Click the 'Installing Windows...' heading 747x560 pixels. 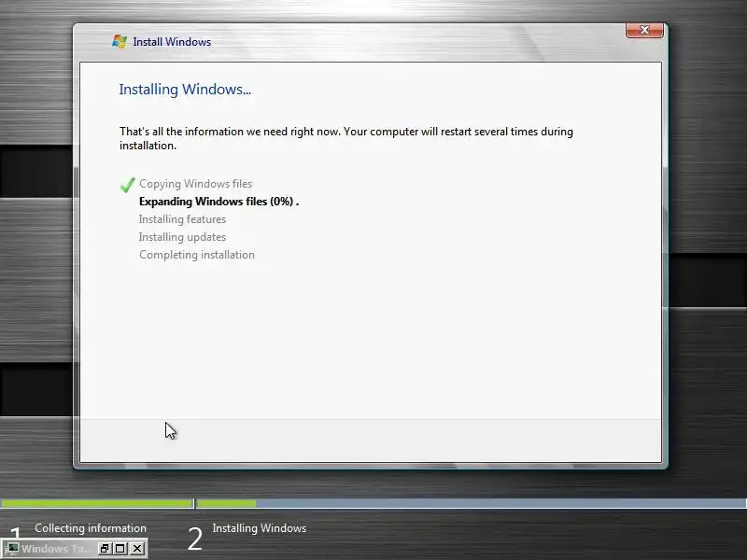click(185, 90)
